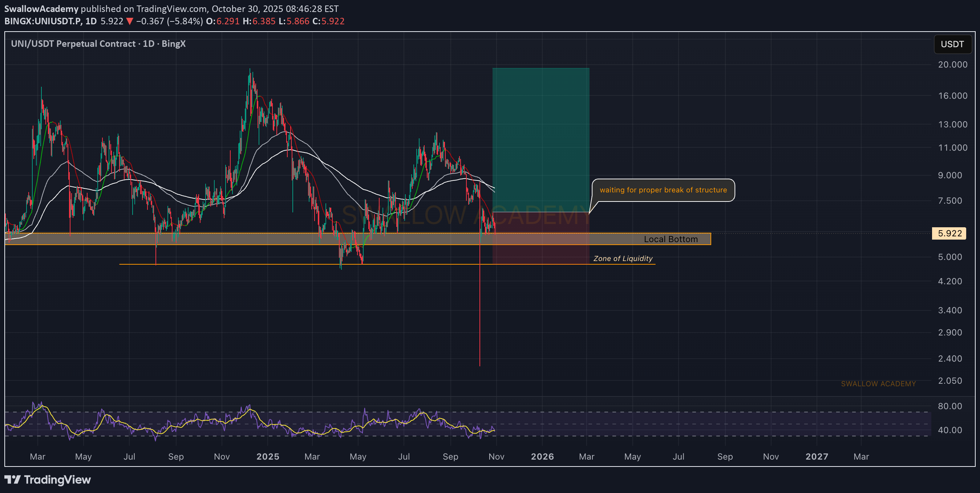
Task: Click the 80.00 RSI scale value
Action: pyautogui.click(x=949, y=406)
